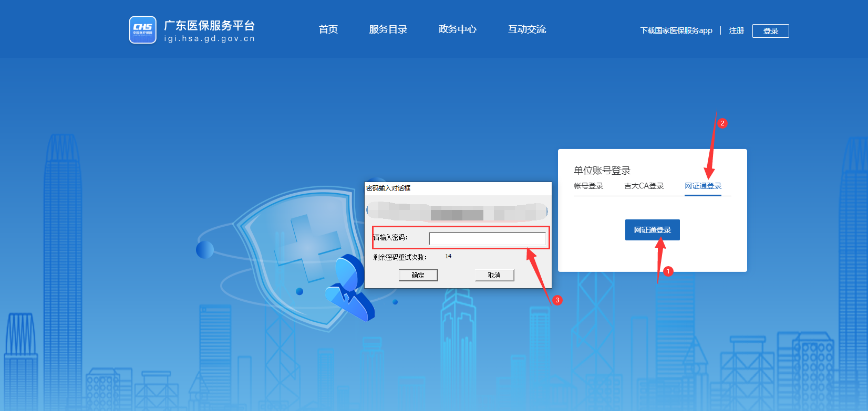Click the red numbered marker 3

pyautogui.click(x=557, y=300)
